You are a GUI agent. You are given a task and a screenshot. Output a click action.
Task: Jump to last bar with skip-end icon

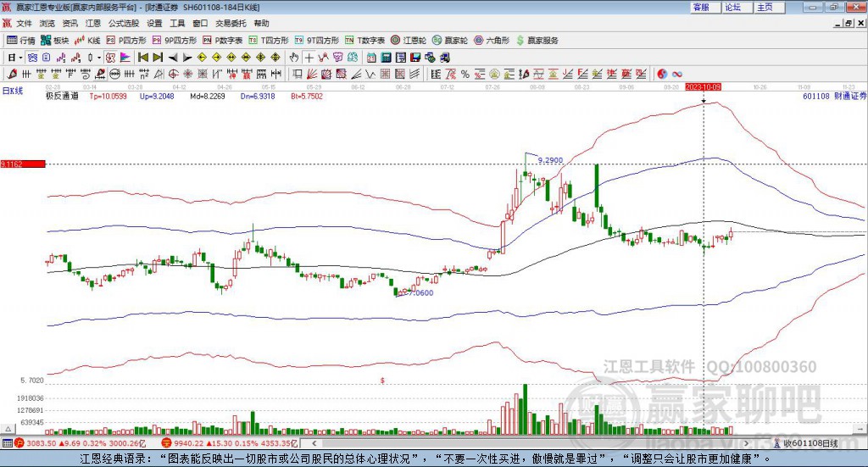158,58
